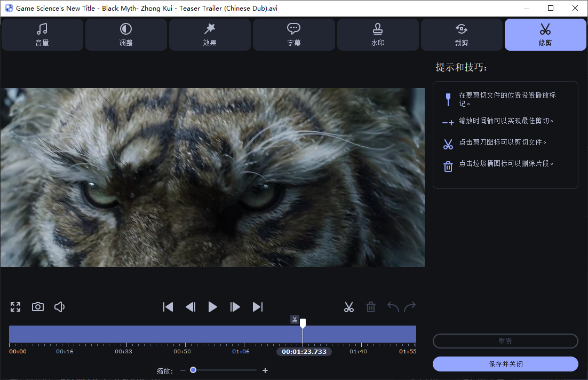Take a snapshot with the camera icon

point(37,307)
